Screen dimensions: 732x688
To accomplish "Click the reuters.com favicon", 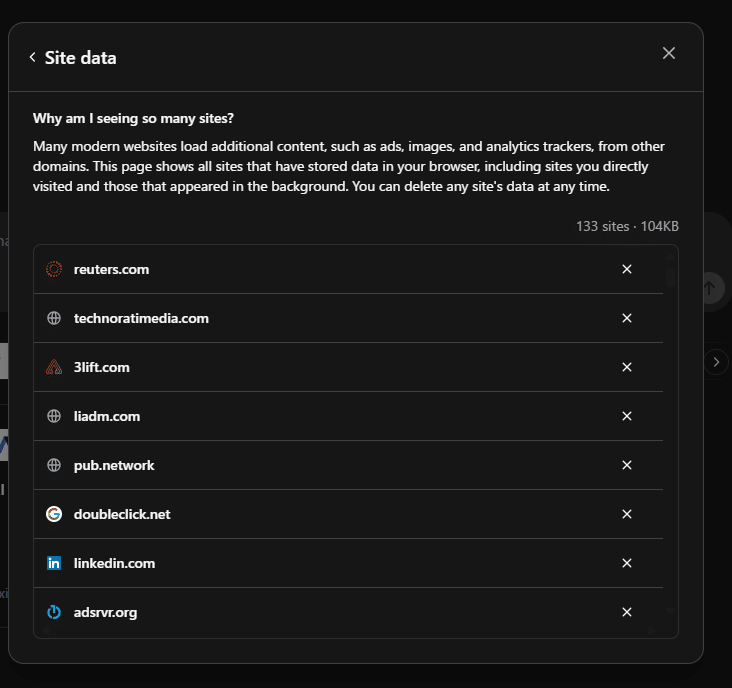I will point(54,269).
